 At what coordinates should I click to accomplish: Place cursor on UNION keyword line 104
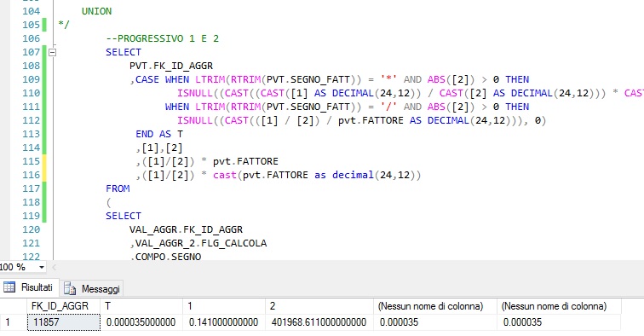pos(96,12)
